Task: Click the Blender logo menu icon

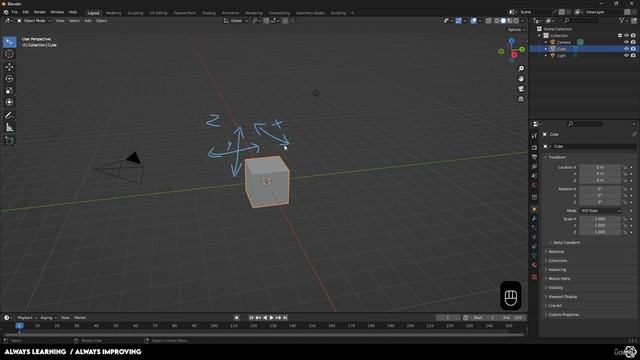Action: click(6, 12)
